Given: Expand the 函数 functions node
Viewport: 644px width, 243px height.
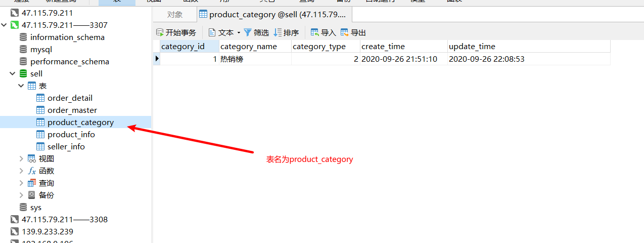Looking at the screenshot, I should pyautogui.click(x=21, y=171).
